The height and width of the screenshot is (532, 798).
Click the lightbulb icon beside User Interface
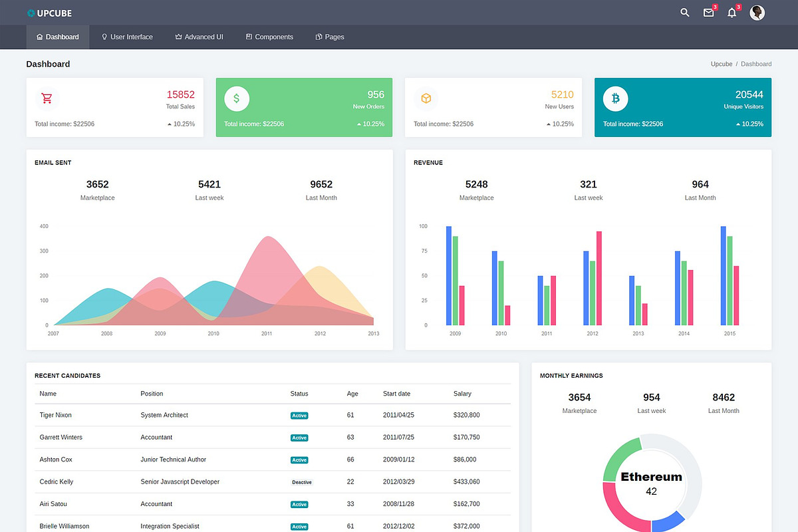click(104, 37)
